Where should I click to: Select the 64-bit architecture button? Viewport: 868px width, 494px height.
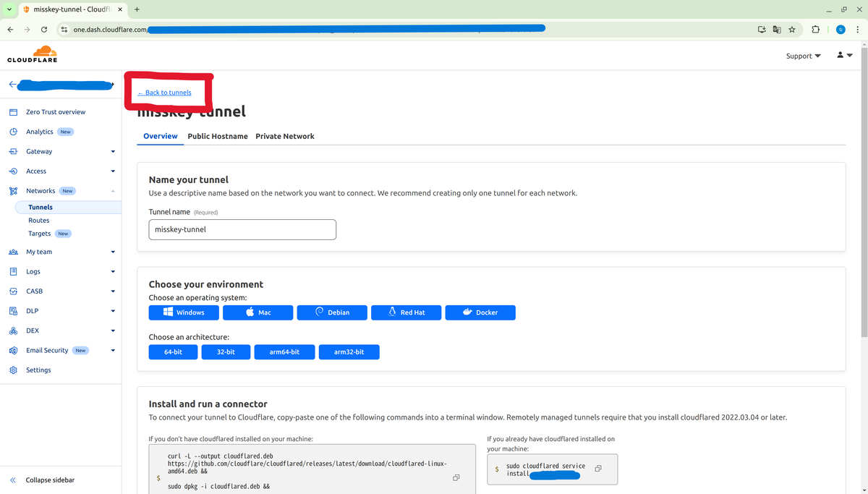point(173,352)
